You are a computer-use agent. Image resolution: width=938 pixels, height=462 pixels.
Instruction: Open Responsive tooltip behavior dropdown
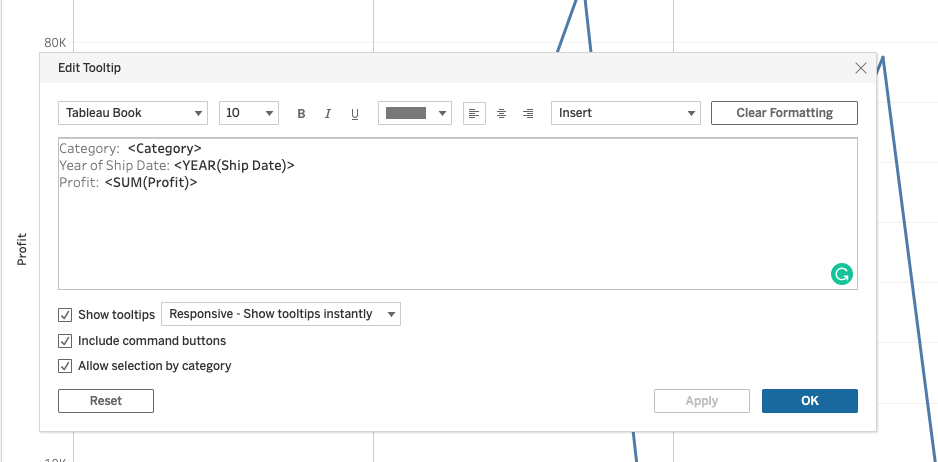(281, 314)
